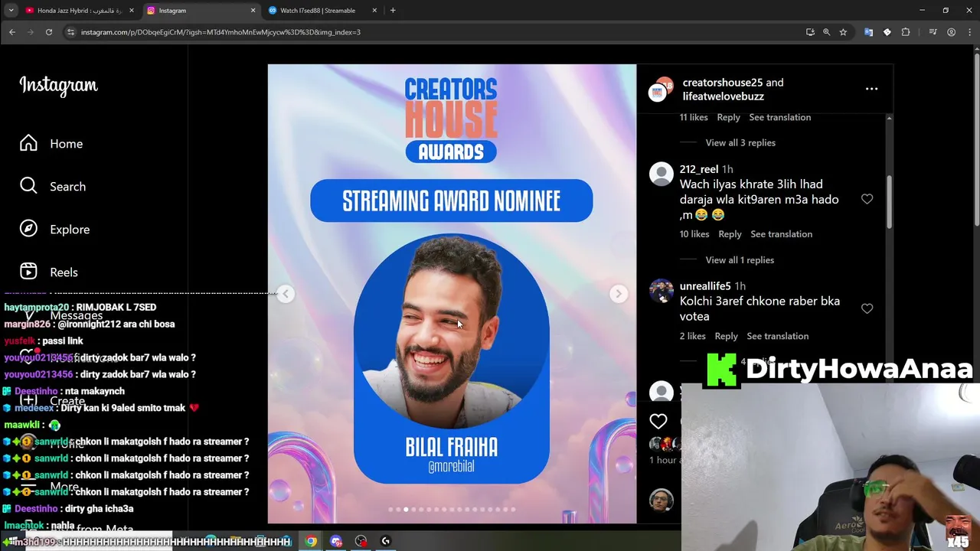Open the Chrome profile icon
This screenshot has width=980, height=551.
pyautogui.click(x=951, y=32)
